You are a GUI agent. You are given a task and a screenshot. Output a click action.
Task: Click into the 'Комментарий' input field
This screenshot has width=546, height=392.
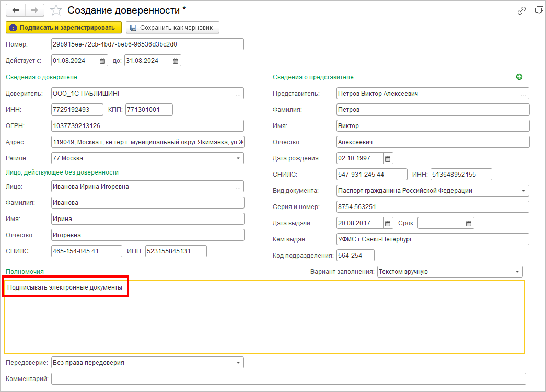(288, 379)
